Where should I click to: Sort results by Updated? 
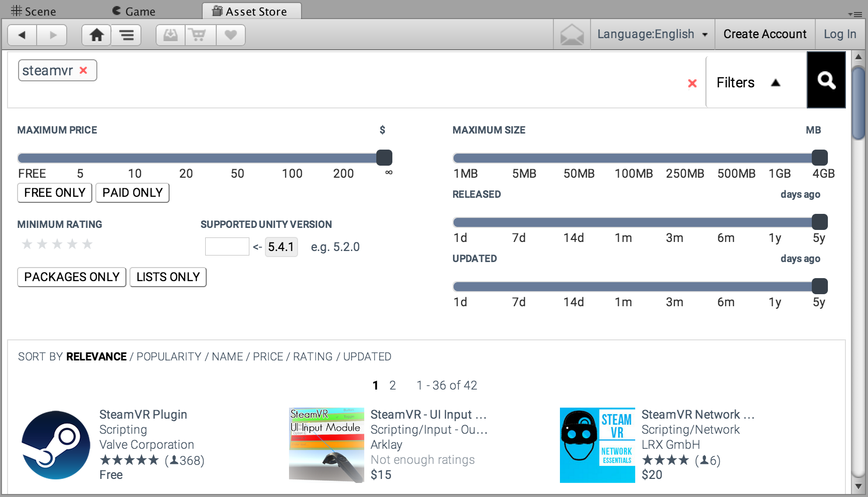pyautogui.click(x=367, y=356)
